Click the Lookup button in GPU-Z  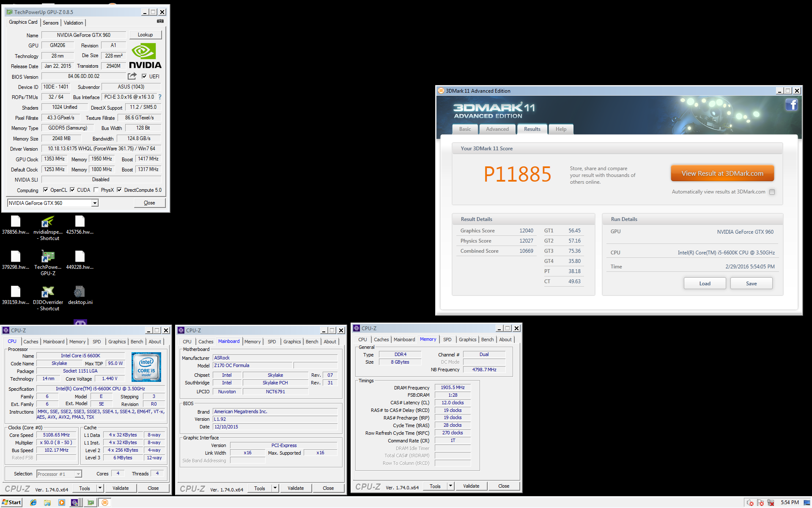click(x=145, y=35)
